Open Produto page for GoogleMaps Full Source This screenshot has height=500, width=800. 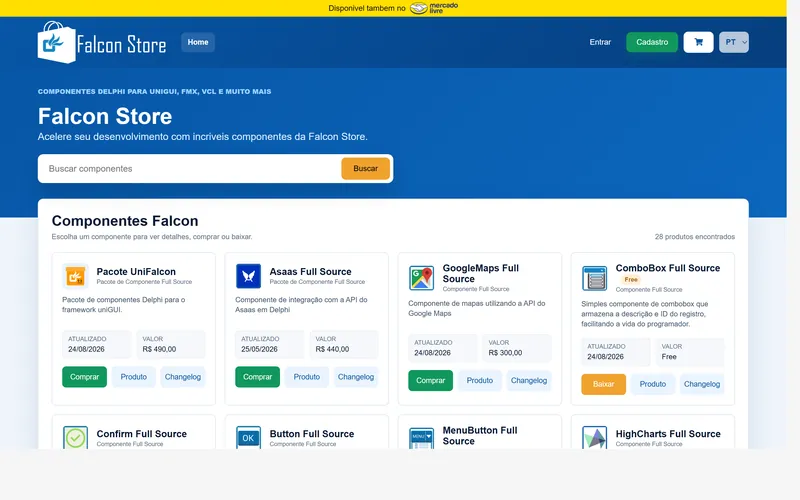[x=480, y=381]
